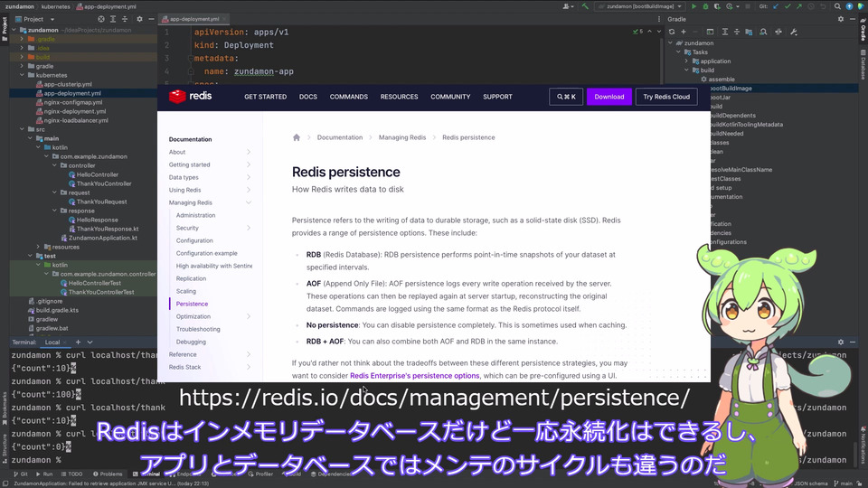
Task: Add a new terminal tab with plus
Action: 78,343
